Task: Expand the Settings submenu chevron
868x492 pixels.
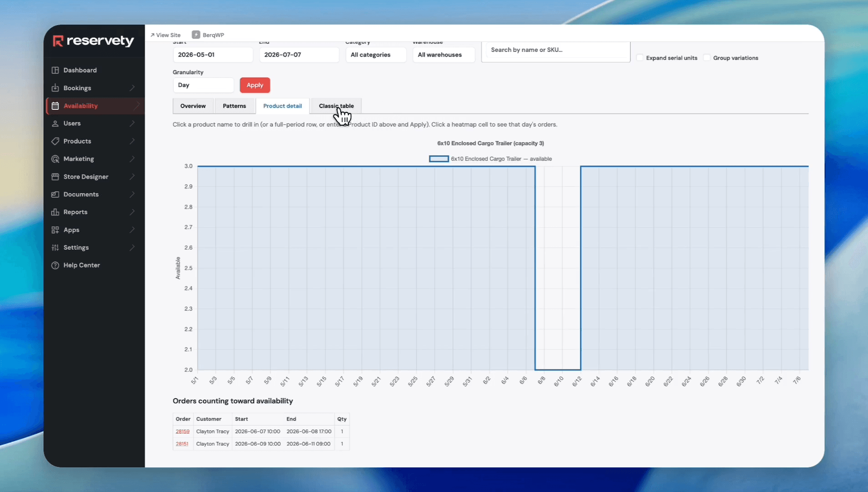Action: [132, 248]
